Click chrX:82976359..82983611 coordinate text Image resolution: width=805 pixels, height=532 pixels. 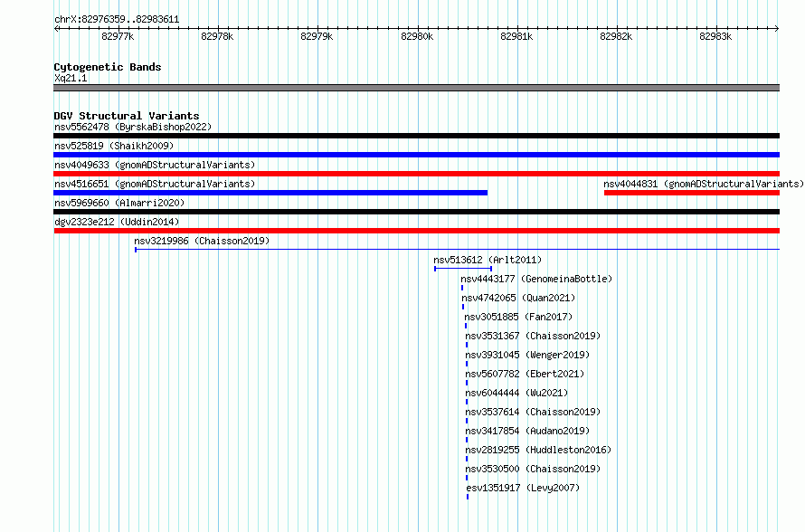click(x=117, y=20)
